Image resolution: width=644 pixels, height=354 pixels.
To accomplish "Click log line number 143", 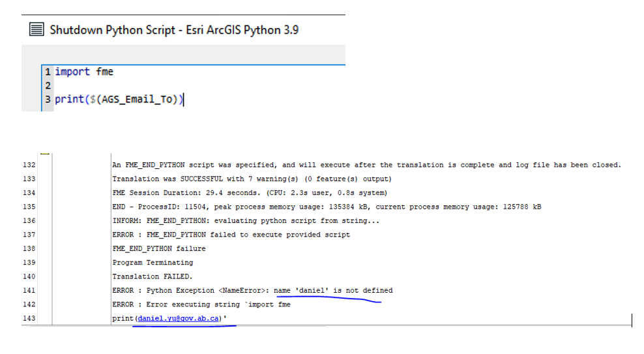I will tap(29, 319).
